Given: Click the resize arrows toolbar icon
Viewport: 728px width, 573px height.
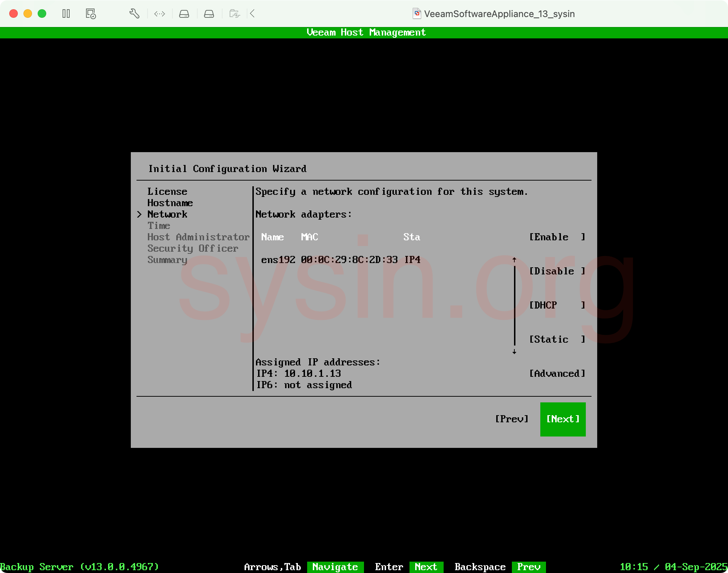Looking at the screenshot, I should point(160,14).
